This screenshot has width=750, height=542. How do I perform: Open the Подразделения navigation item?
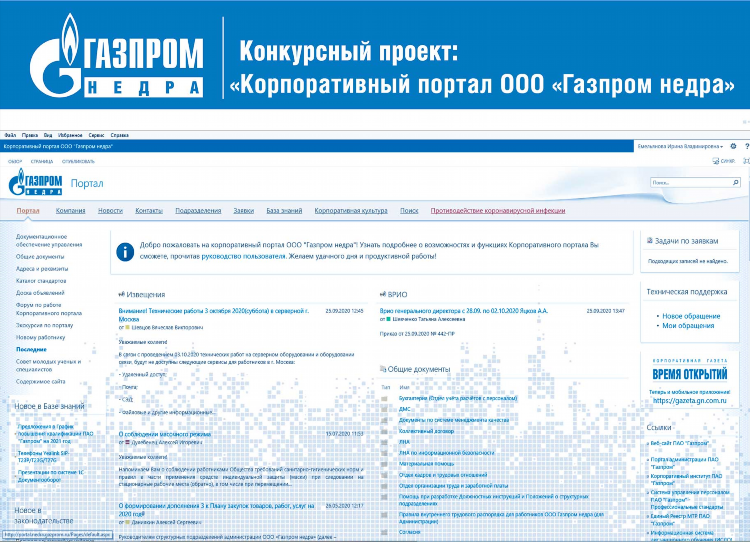point(198,210)
